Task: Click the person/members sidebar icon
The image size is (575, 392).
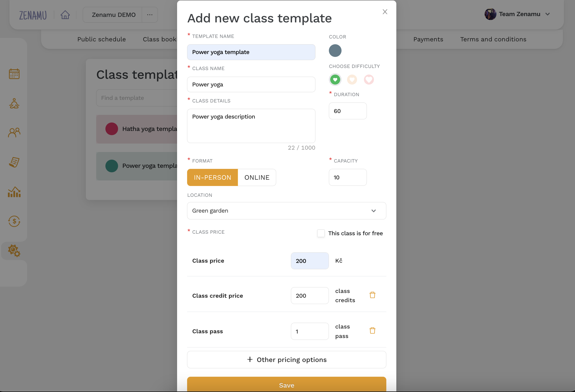Action: point(14,133)
